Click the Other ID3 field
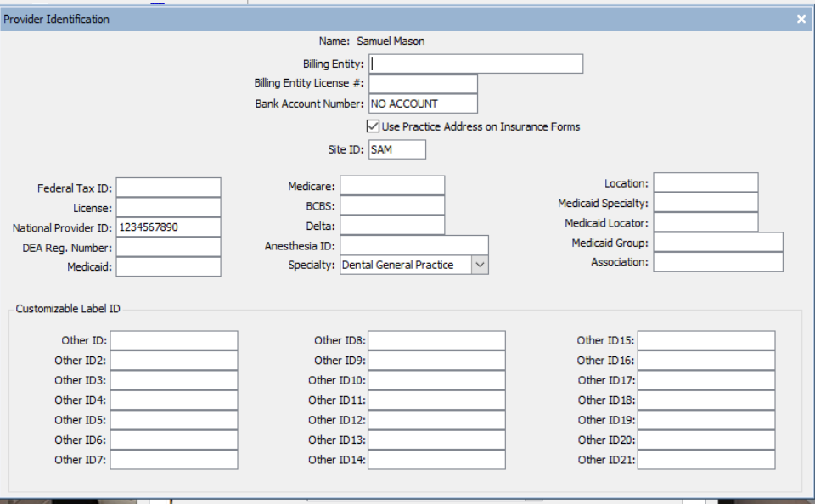The image size is (815, 504). tap(174, 380)
